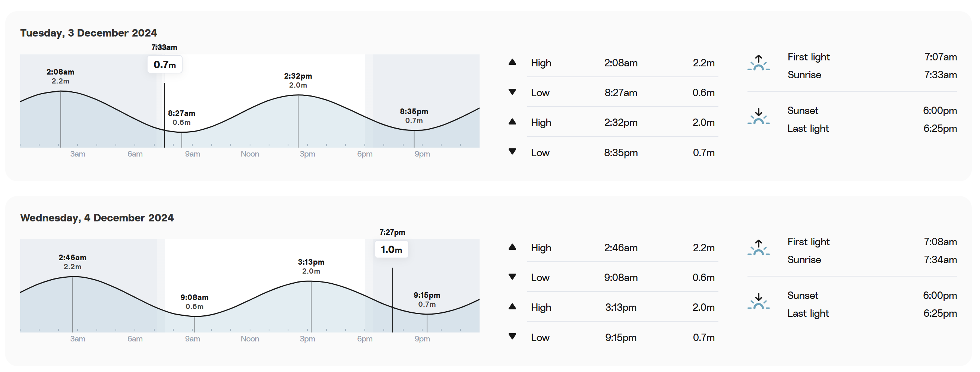980x372 pixels.
Task: Click the Tuesday sunset icon
Action: pos(758,116)
